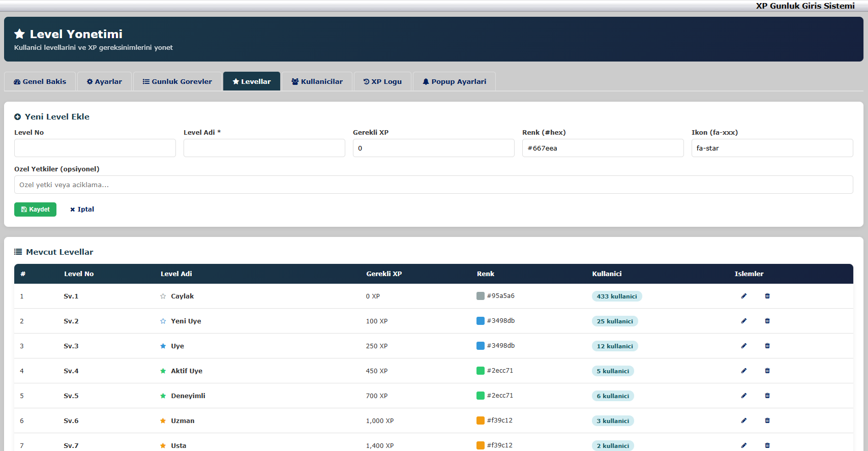Click the star icon beside Usta
This screenshot has width=868, height=451.
[163, 446]
